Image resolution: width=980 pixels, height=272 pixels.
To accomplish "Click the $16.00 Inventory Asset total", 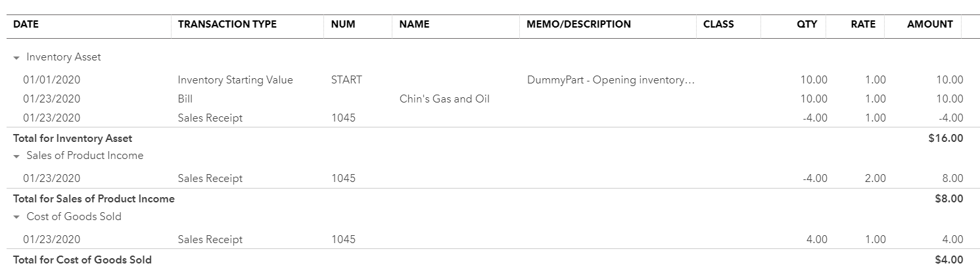I will (x=948, y=139).
